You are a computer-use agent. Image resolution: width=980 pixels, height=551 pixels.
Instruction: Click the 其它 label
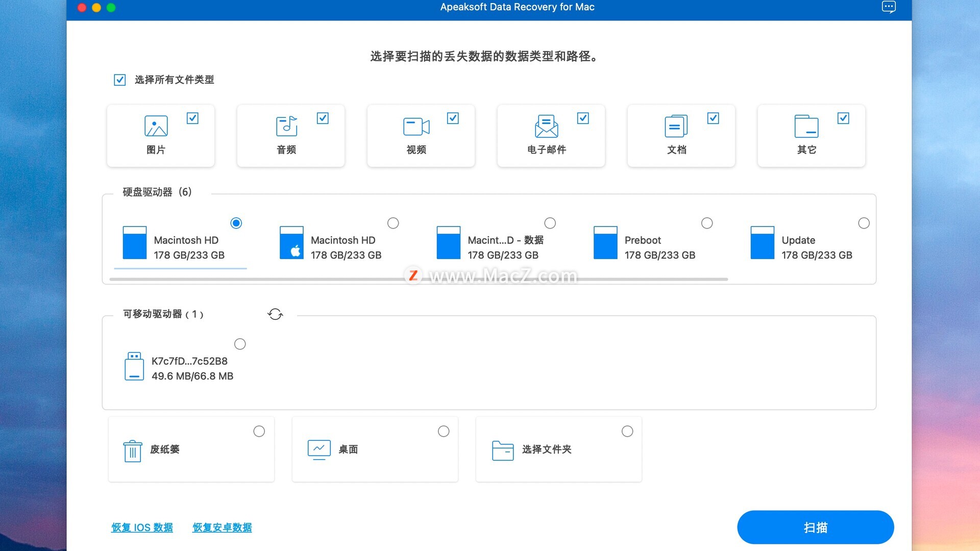[807, 150]
